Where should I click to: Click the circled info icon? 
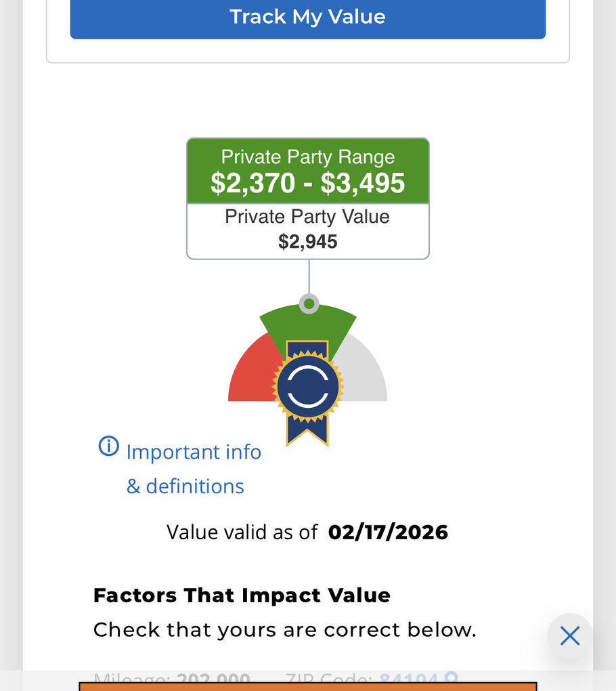point(108,446)
